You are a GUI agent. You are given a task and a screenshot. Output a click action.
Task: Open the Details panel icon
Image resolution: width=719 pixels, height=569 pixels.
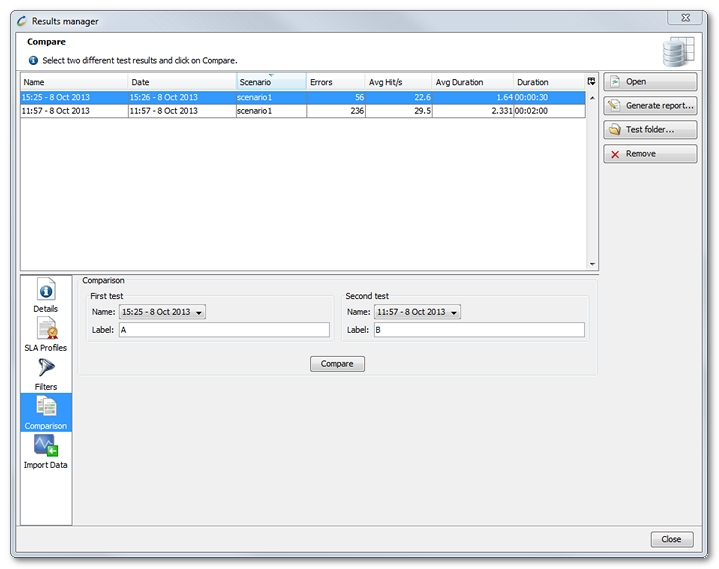(46, 291)
